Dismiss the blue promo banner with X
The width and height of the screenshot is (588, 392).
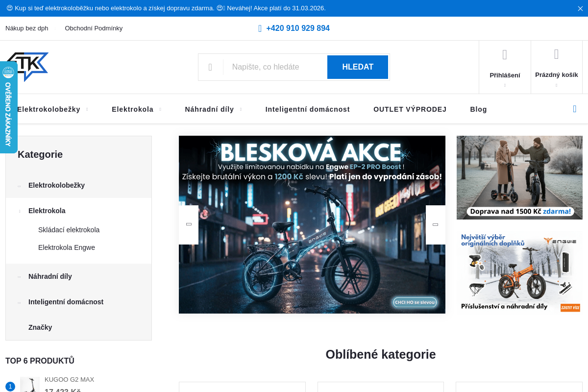click(x=580, y=8)
